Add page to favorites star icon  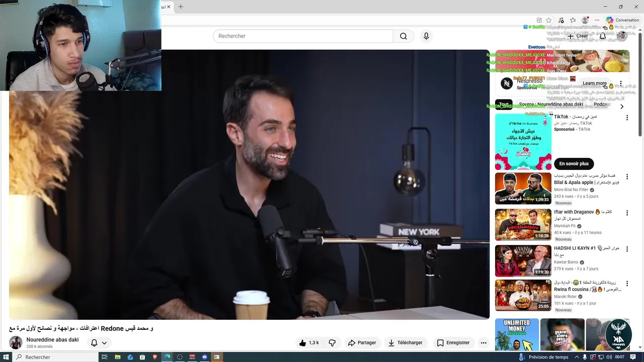pyautogui.click(x=549, y=20)
